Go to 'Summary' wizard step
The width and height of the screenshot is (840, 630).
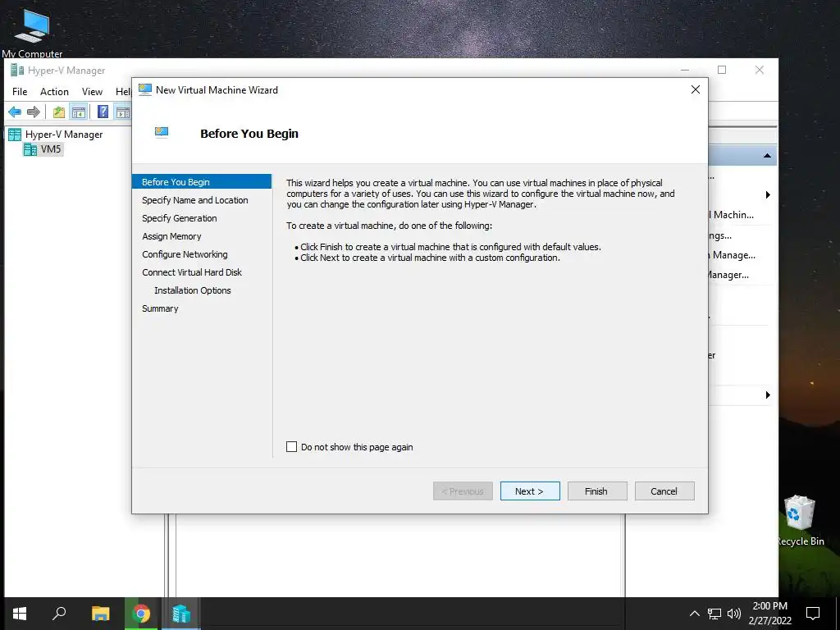160,308
